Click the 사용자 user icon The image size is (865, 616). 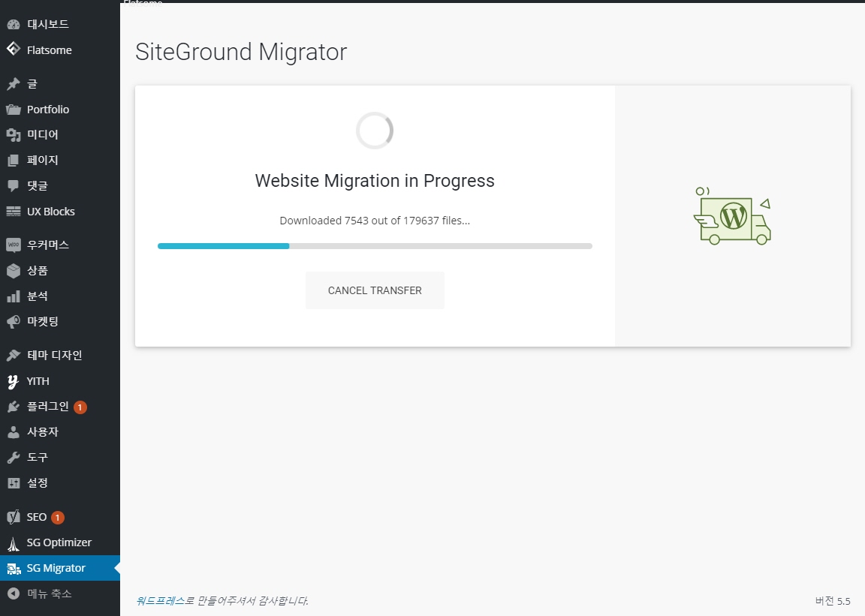pyautogui.click(x=14, y=432)
